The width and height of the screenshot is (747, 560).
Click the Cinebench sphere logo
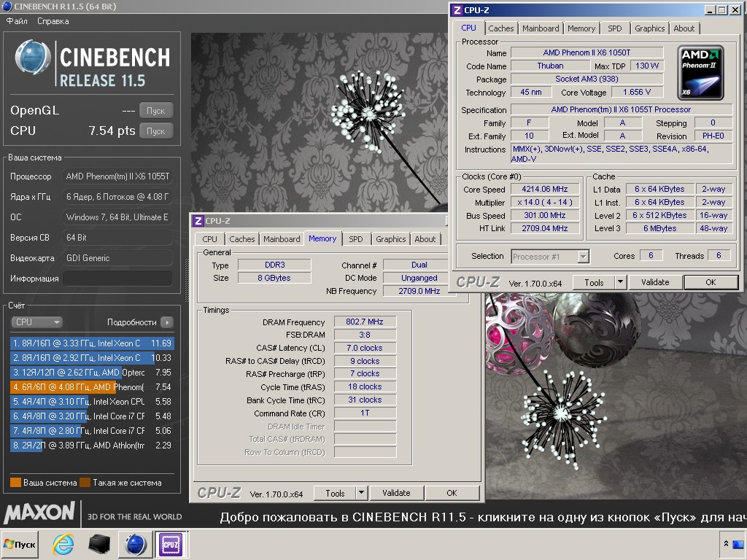point(32,58)
